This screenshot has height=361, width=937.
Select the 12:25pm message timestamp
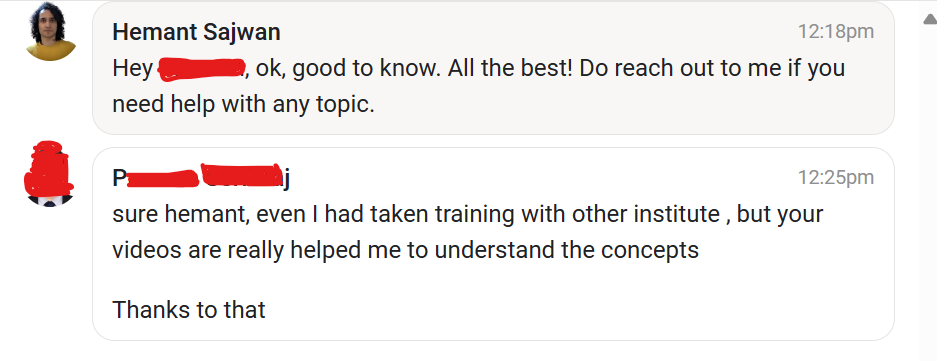point(835,178)
